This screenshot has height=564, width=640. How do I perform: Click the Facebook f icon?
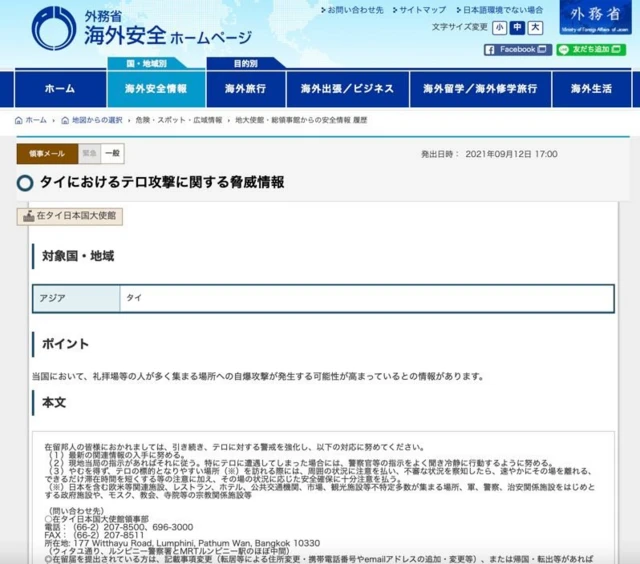coord(490,50)
